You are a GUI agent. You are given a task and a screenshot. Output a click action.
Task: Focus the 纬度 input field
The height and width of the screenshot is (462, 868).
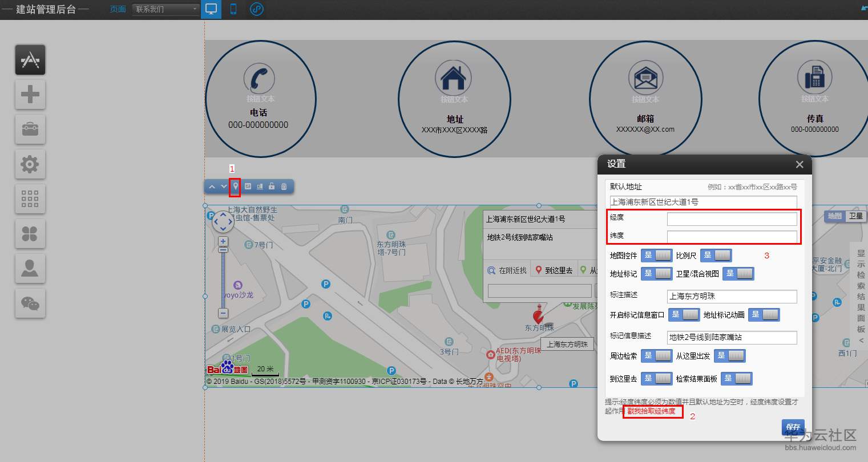pos(732,237)
